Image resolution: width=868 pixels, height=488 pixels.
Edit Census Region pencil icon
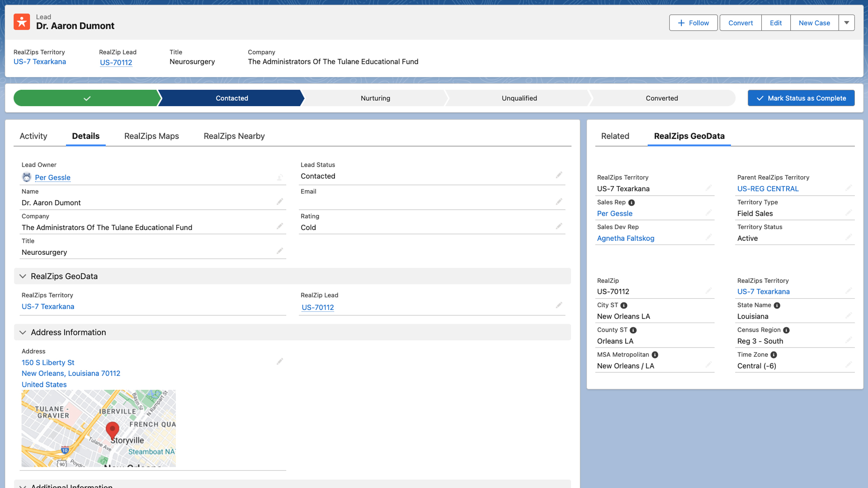[849, 340]
